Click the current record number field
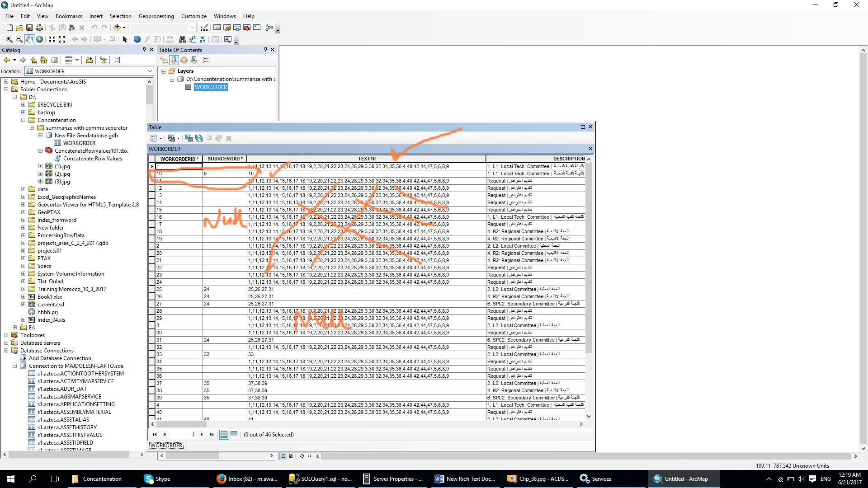This screenshot has width=868, height=488. (x=184, y=435)
